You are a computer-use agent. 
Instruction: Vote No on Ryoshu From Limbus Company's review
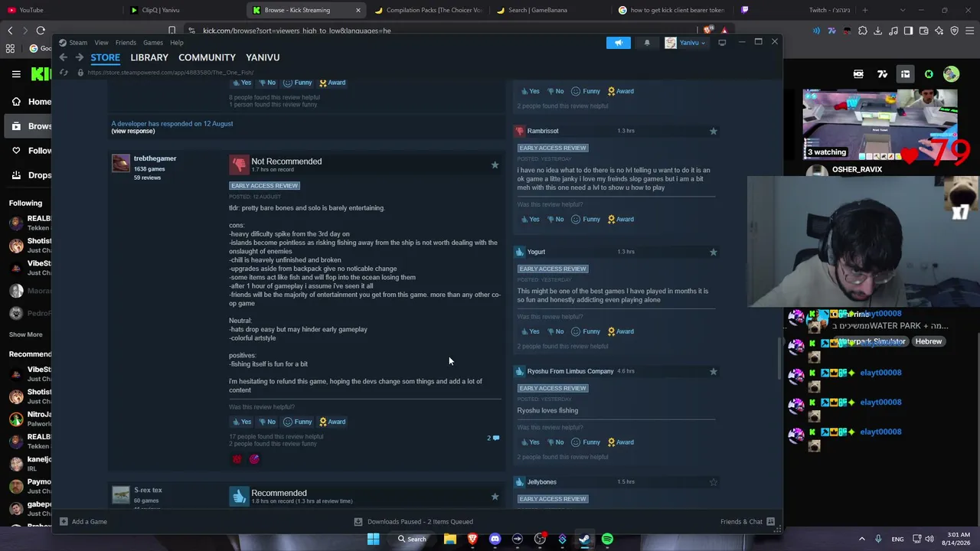(555, 442)
